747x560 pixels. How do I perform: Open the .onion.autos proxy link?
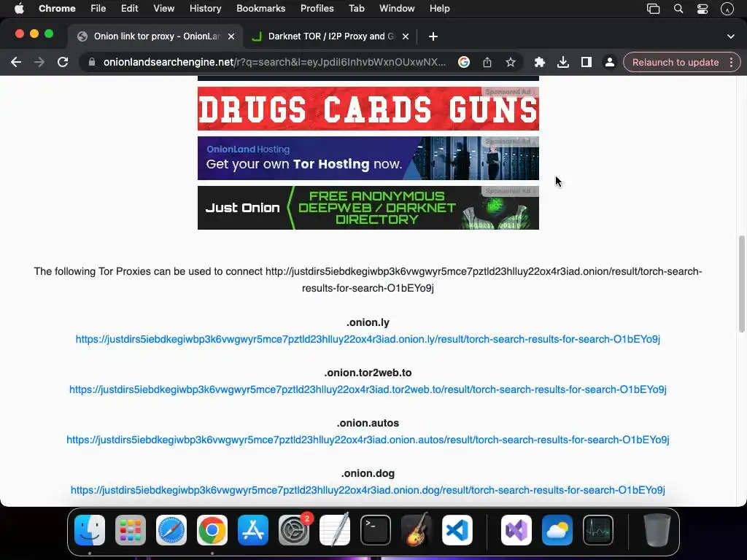pos(368,440)
